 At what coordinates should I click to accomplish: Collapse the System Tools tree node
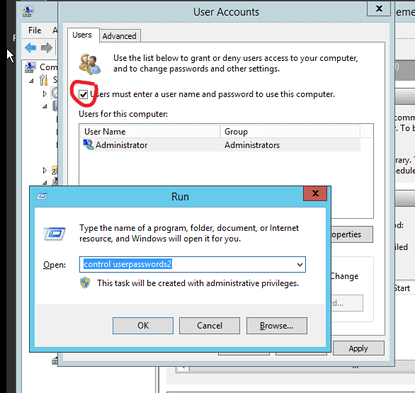31,81
